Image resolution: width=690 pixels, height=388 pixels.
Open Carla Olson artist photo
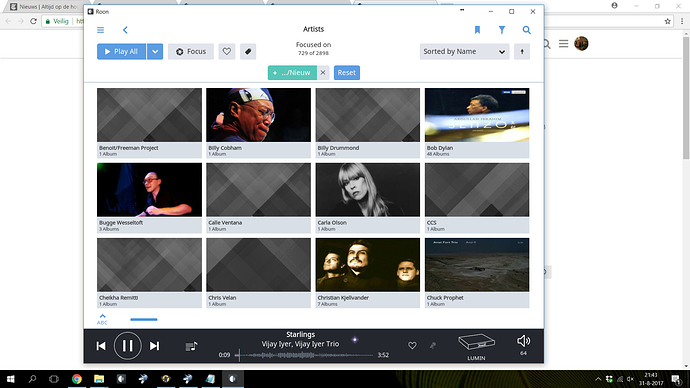367,190
